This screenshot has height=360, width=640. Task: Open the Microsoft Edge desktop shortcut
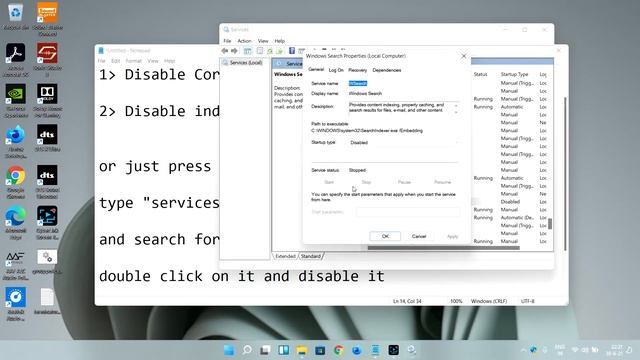coord(16,223)
